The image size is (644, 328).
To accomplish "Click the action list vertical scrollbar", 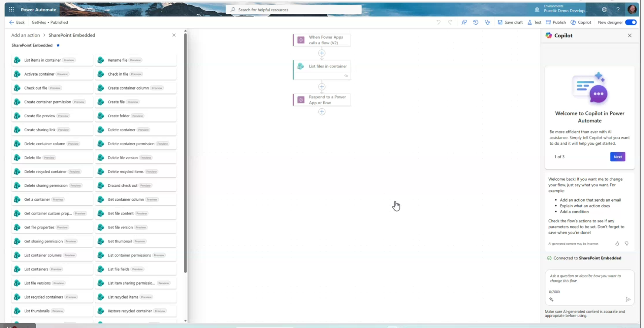I will [186, 152].
